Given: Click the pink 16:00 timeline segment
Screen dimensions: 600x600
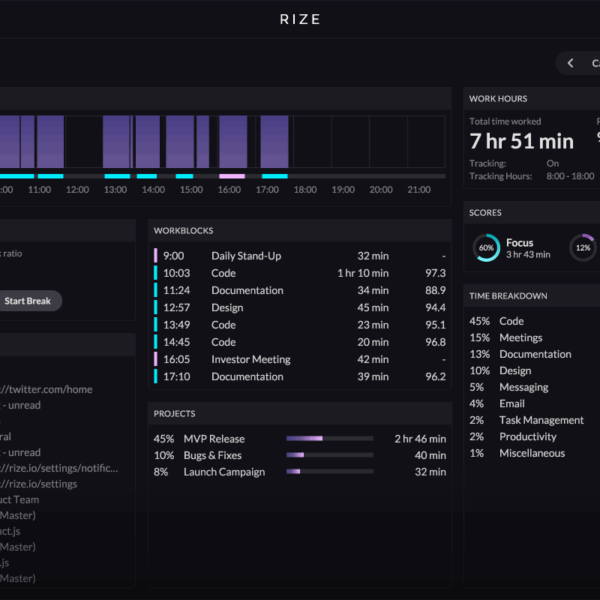Looking at the screenshot, I should tap(231, 176).
